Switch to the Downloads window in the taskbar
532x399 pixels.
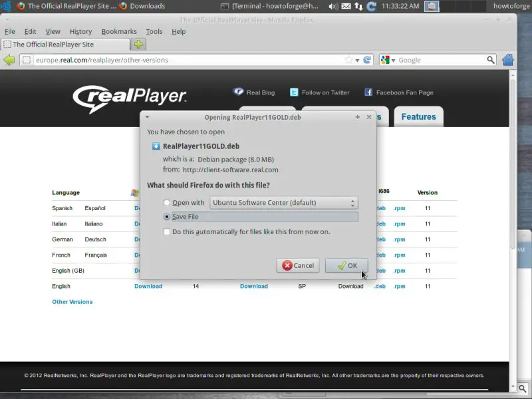[142, 6]
